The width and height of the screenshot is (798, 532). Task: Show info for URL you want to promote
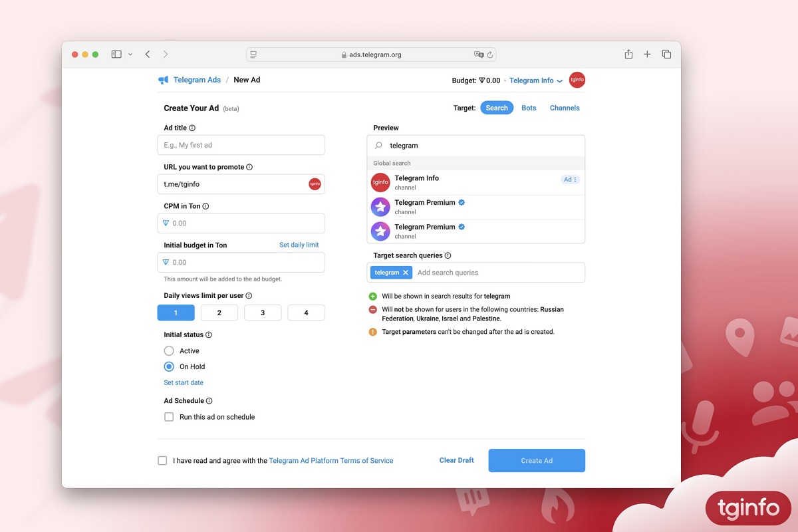click(249, 167)
